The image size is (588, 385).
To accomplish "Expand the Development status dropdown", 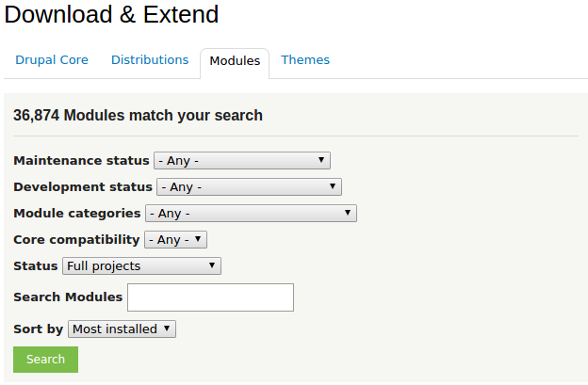I will (x=249, y=187).
